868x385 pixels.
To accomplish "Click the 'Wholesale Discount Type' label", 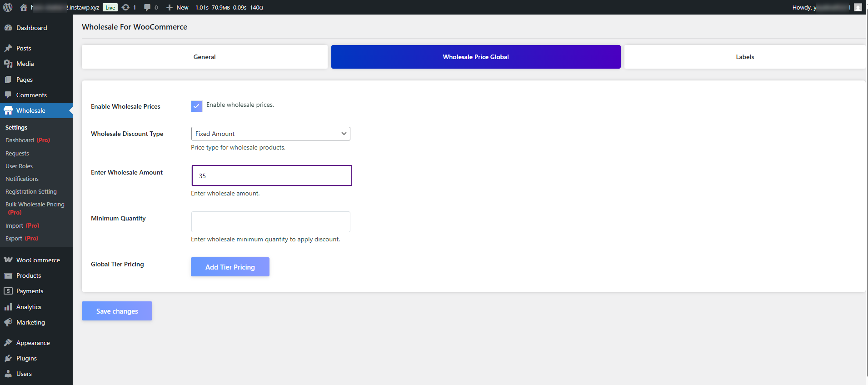I will (x=127, y=134).
